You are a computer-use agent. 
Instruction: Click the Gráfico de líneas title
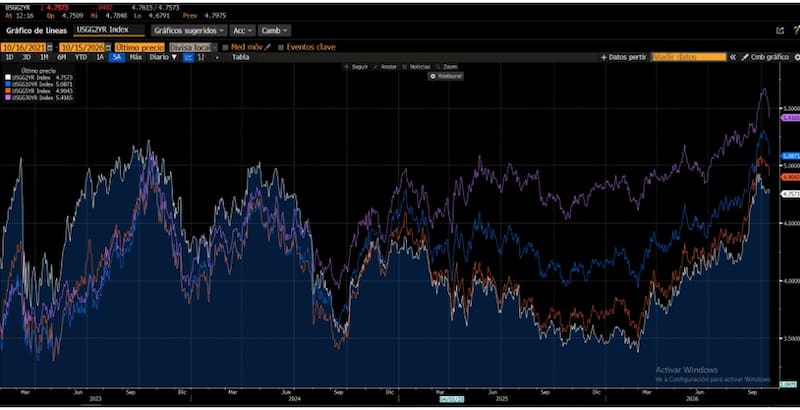click(x=36, y=31)
